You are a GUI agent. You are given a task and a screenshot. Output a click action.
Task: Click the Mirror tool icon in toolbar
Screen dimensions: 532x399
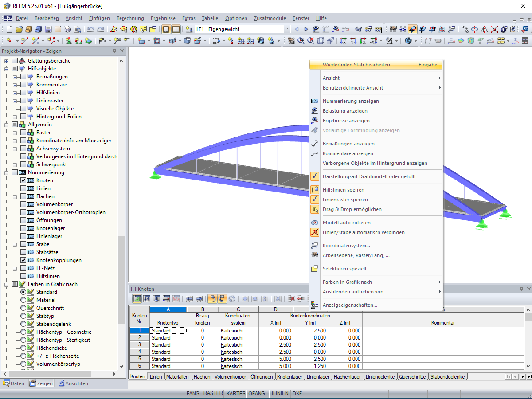(x=485, y=29)
